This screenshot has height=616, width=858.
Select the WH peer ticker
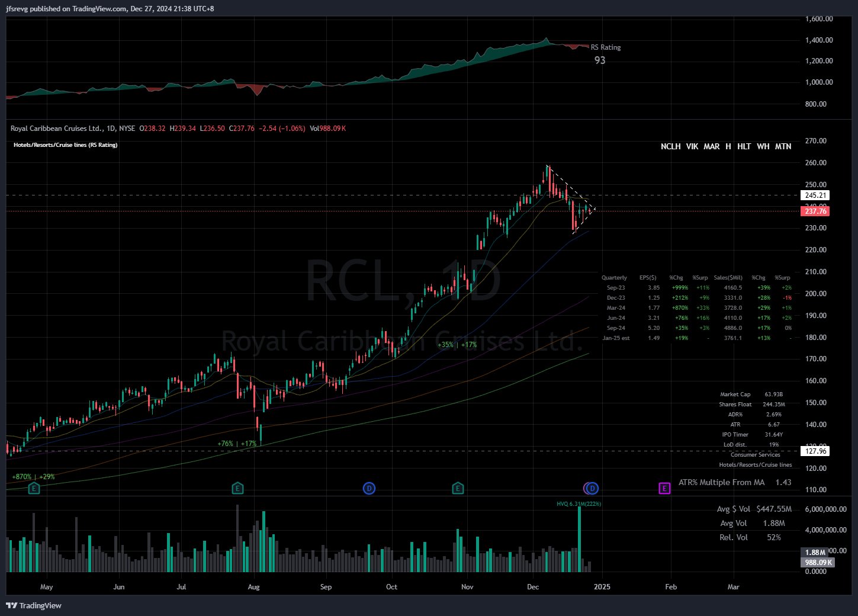click(763, 146)
